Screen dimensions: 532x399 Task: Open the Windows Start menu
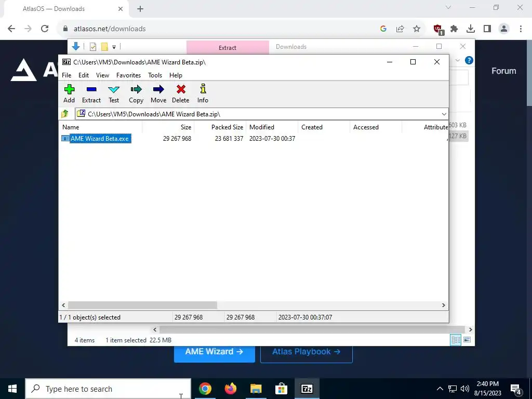click(x=12, y=389)
